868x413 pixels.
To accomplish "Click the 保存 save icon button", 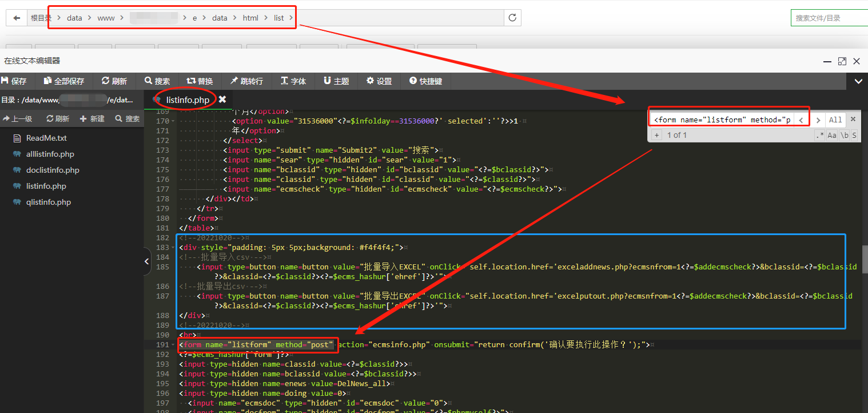I will coord(14,81).
